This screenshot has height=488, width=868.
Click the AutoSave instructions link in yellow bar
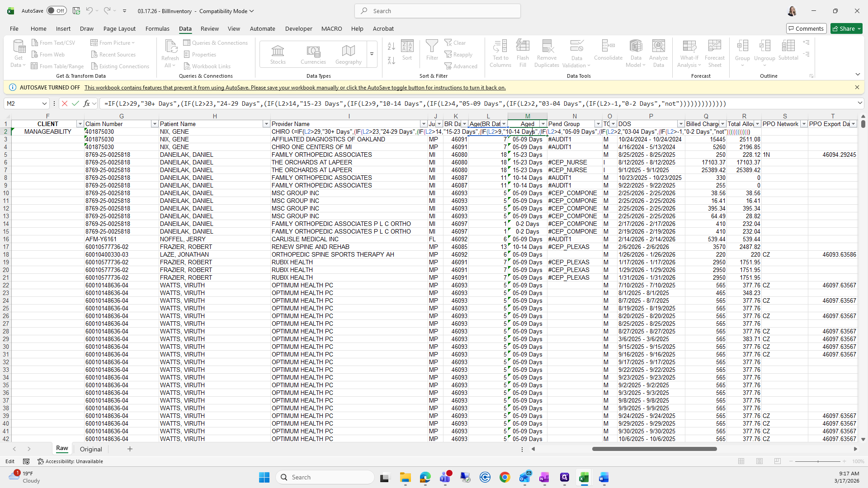tap(295, 88)
